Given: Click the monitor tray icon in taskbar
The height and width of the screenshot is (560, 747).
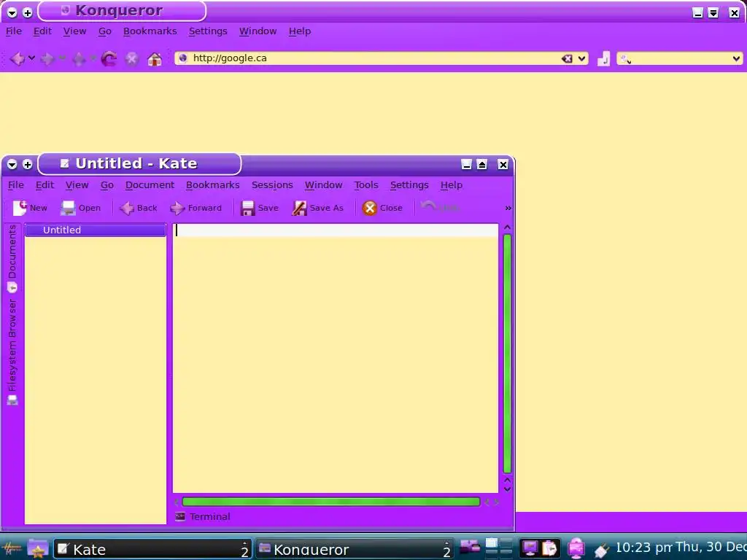Looking at the screenshot, I should pyautogui.click(x=530, y=548).
